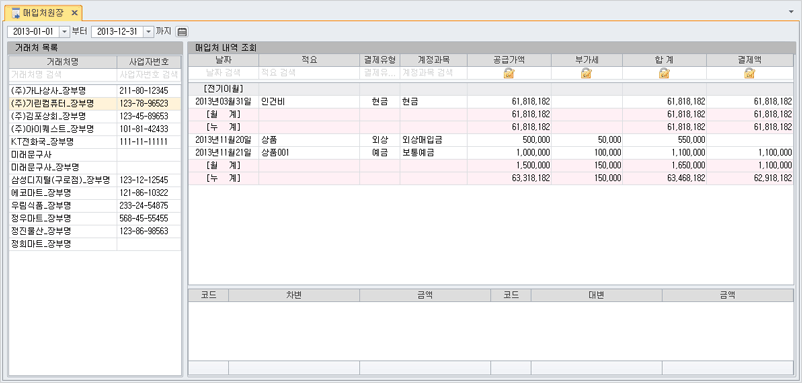The width and height of the screenshot is (802, 383).
Task: Click the 계정과목 검색 filter field
Action: click(x=434, y=73)
